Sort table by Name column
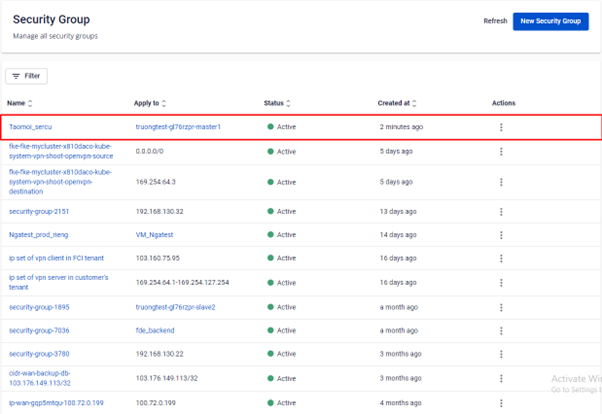Screen dimensions: 602x414 [29, 103]
